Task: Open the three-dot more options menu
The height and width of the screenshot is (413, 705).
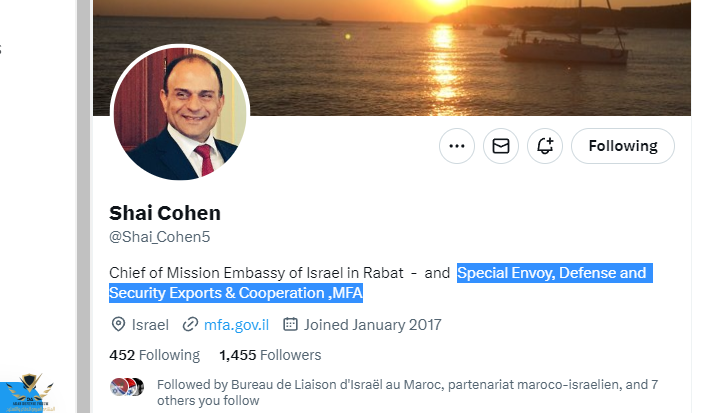Action: pyautogui.click(x=457, y=146)
